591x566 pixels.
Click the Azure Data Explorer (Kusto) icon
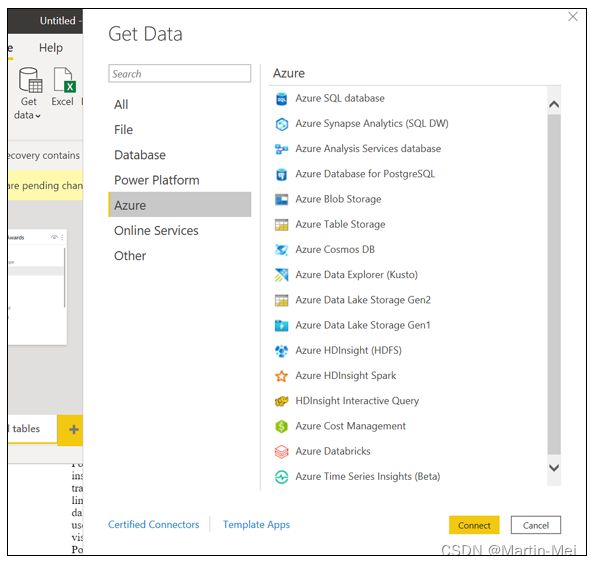point(282,275)
